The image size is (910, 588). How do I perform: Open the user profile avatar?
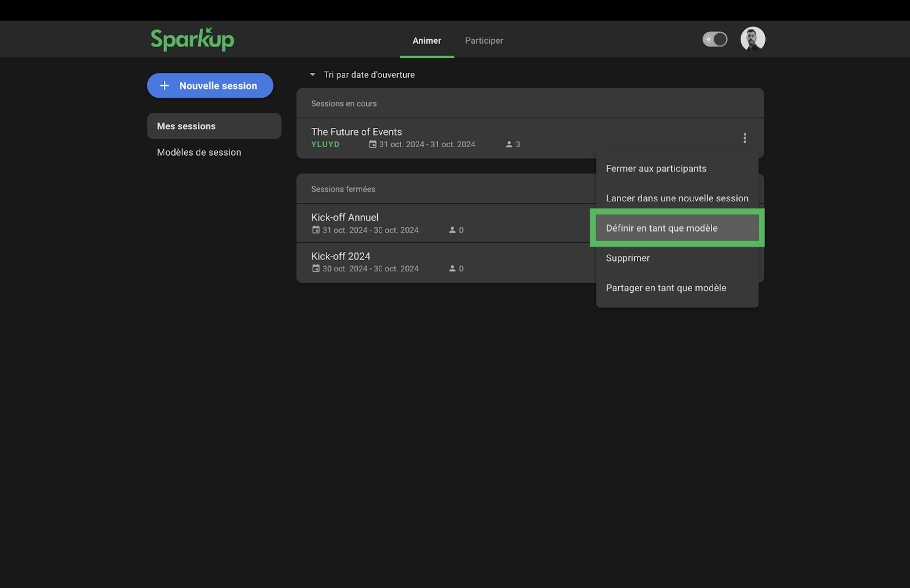coord(752,39)
